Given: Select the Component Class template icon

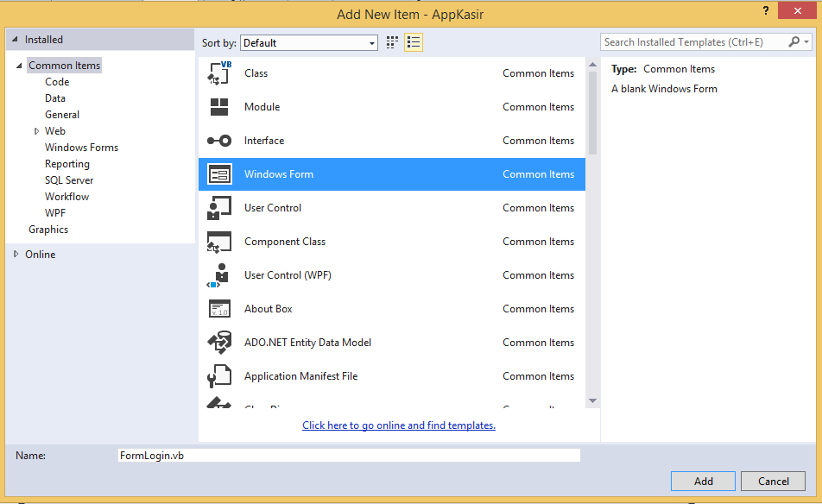Looking at the screenshot, I should point(219,242).
